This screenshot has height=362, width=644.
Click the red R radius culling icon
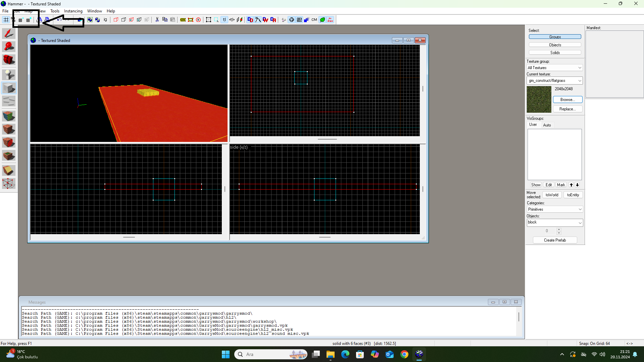click(x=198, y=20)
